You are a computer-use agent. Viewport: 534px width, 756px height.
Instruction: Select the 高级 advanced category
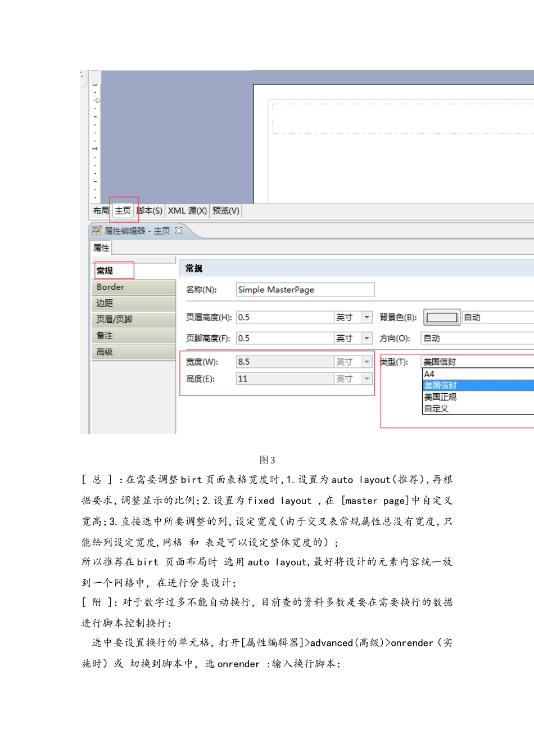coord(134,352)
